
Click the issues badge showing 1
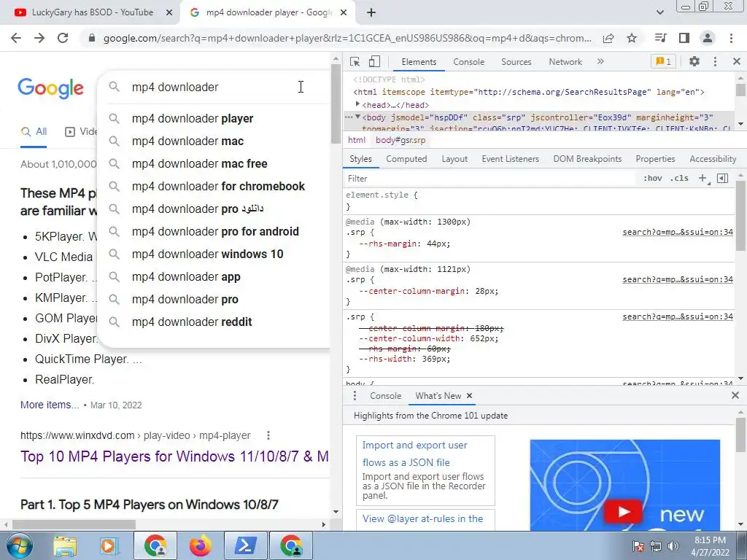tap(663, 61)
